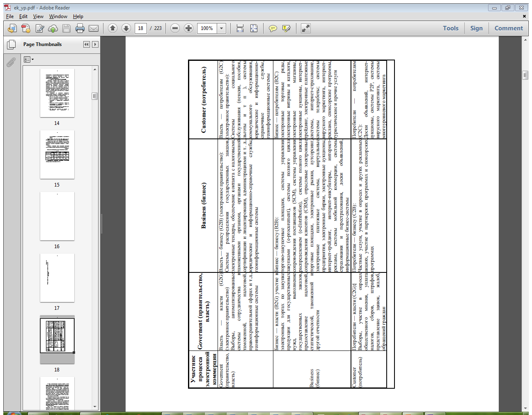Switch to read mode view
Viewport: 532px width, 415px height.
(305, 28)
